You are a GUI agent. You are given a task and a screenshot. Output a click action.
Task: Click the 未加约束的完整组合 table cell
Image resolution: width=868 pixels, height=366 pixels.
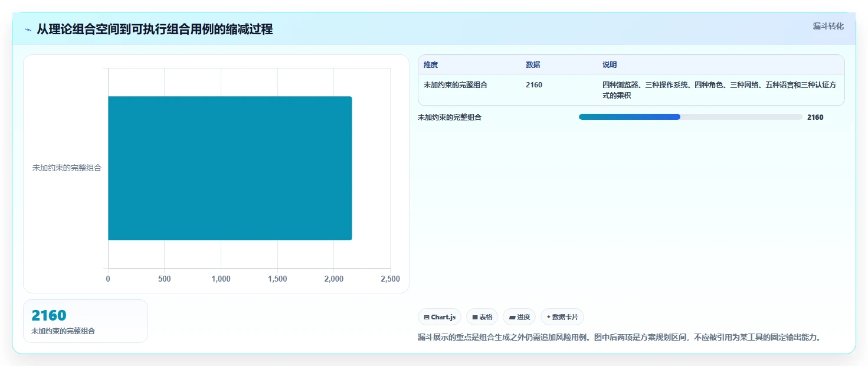[456, 85]
